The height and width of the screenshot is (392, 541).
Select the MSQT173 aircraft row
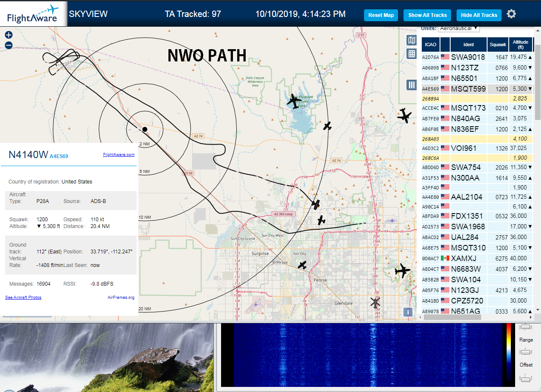[x=477, y=108]
